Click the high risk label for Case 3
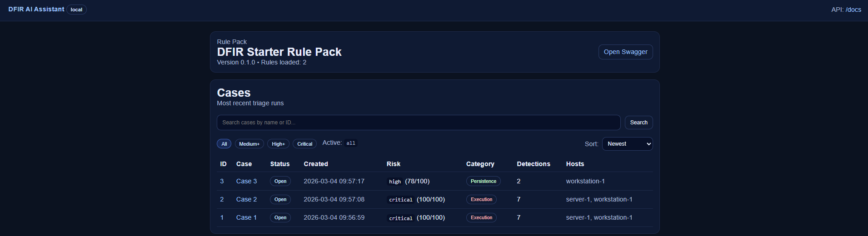This screenshot has height=236, width=868. 395,182
